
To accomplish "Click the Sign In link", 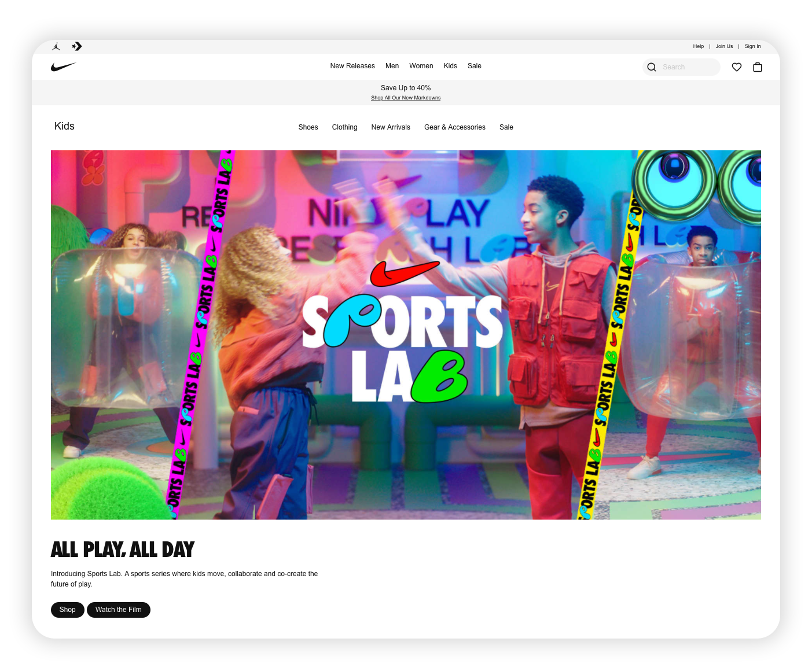I will pyautogui.click(x=752, y=46).
